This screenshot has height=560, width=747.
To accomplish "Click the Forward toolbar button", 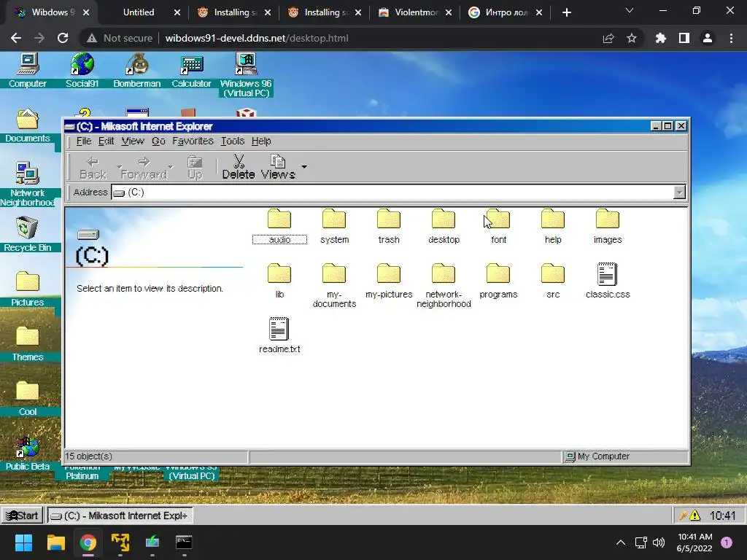I will (x=144, y=168).
